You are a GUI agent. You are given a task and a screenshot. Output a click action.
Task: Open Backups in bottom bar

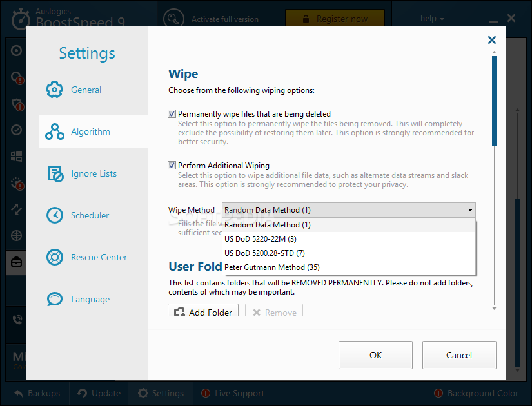[37, 394]
